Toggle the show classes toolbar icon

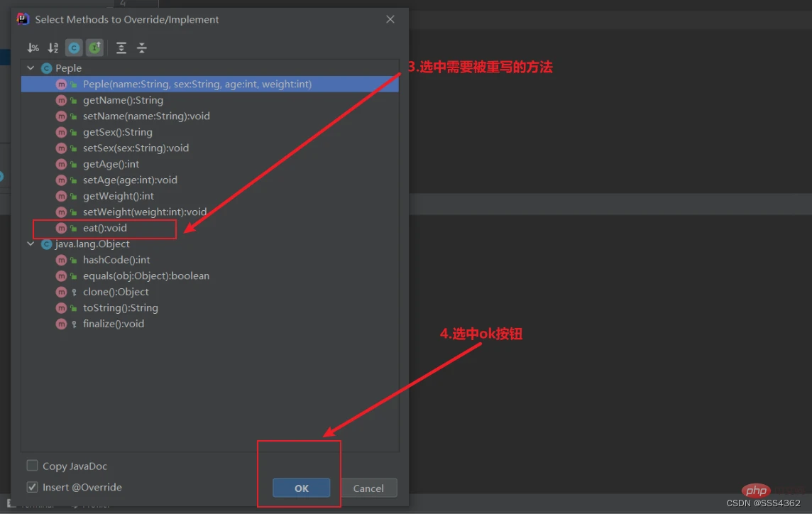coord(74,48)
